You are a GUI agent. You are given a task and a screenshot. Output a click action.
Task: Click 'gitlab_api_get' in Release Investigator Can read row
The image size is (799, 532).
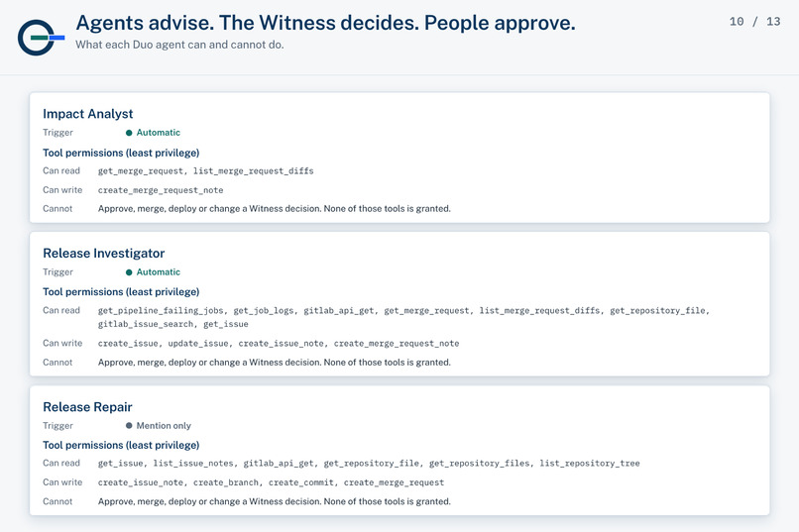click(339, 310)
